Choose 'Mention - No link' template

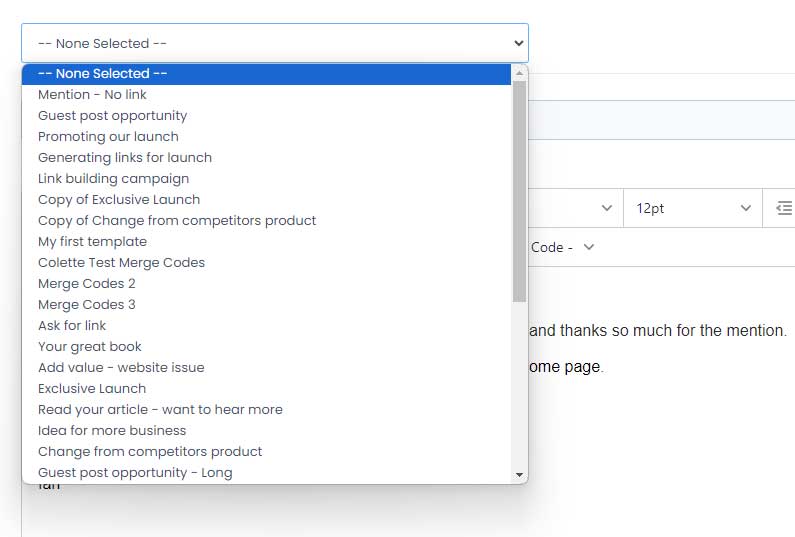pyautogui.click(x=267, y=94)
